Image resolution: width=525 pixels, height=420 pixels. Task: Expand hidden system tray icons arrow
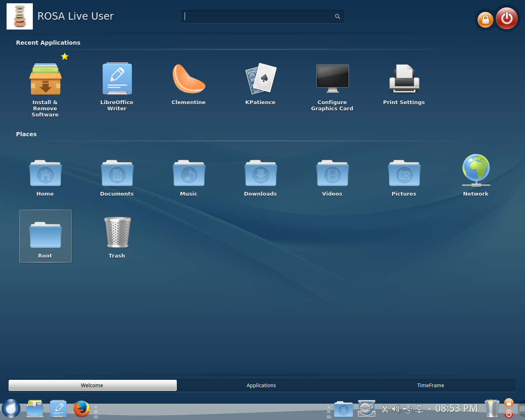click(429, 409)
